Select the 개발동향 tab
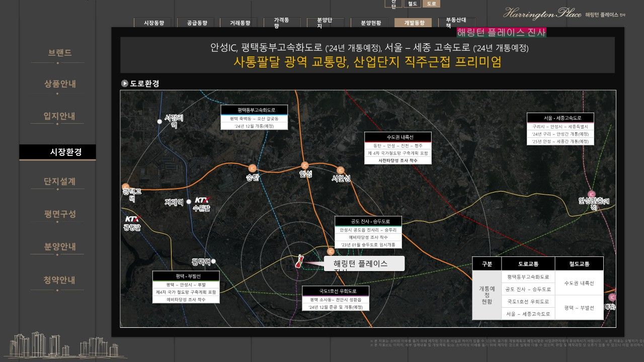Screen dimensions: 644x362 413,23
